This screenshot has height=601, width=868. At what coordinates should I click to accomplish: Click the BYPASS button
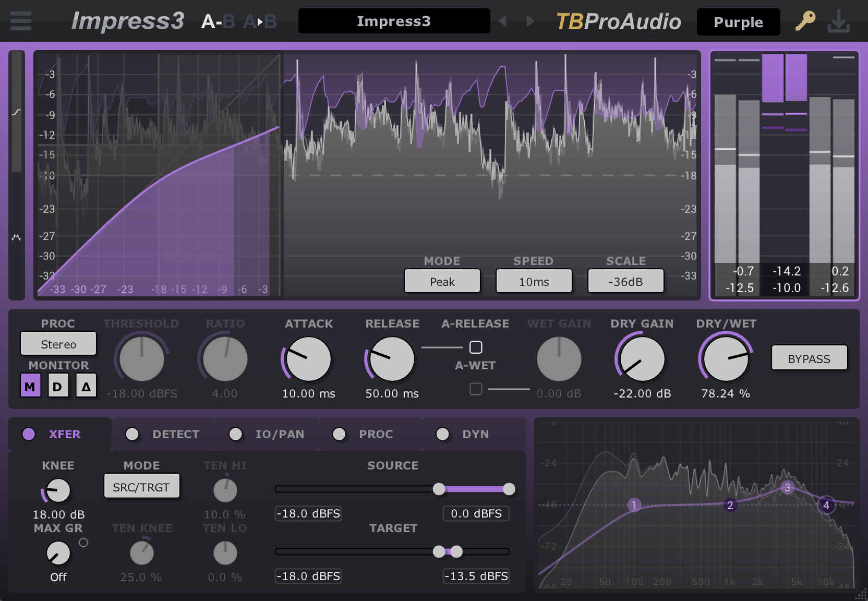(809, 358)
